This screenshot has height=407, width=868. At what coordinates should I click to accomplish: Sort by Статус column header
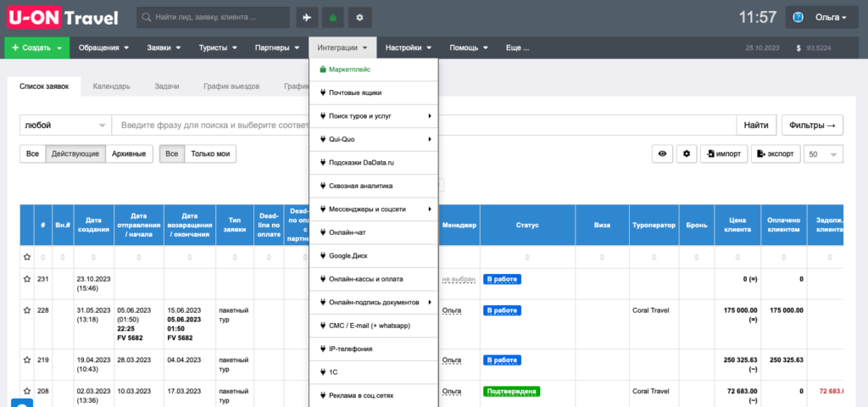(527, 226)
